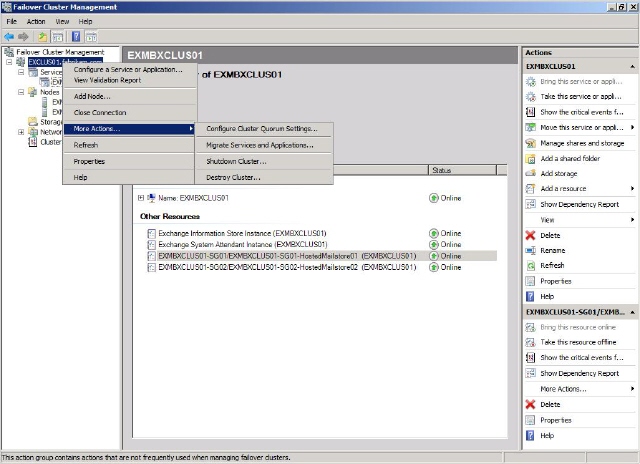Click the Refresh icon in Actions pane

pos(530,266)
